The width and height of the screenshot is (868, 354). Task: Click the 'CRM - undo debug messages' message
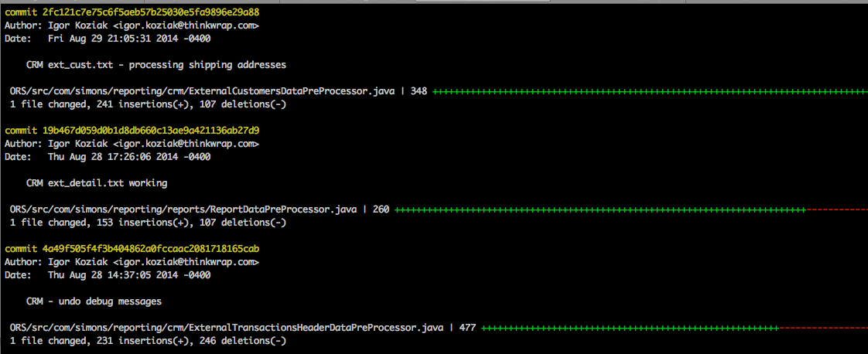[94, 301]
